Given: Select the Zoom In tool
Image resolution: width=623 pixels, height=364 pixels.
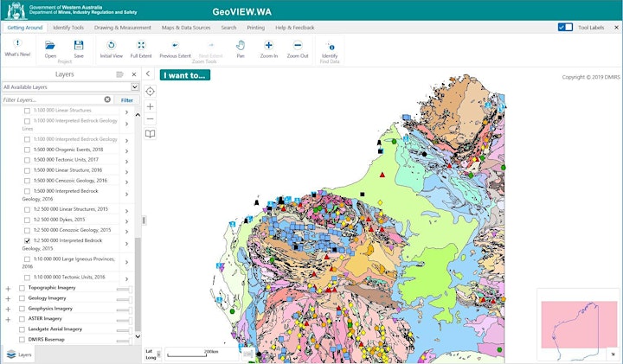Looking at the screenshot, I should (x=268, y=48).
